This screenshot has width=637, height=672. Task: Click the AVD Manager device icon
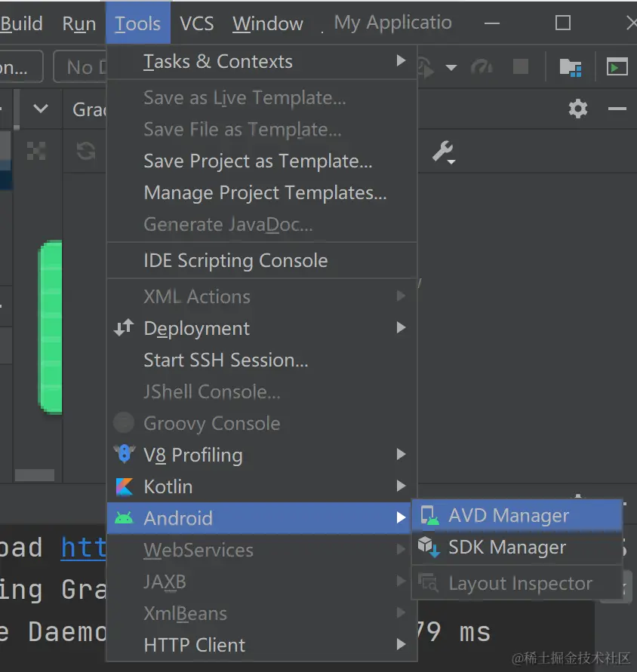click(x=429, y=515)
